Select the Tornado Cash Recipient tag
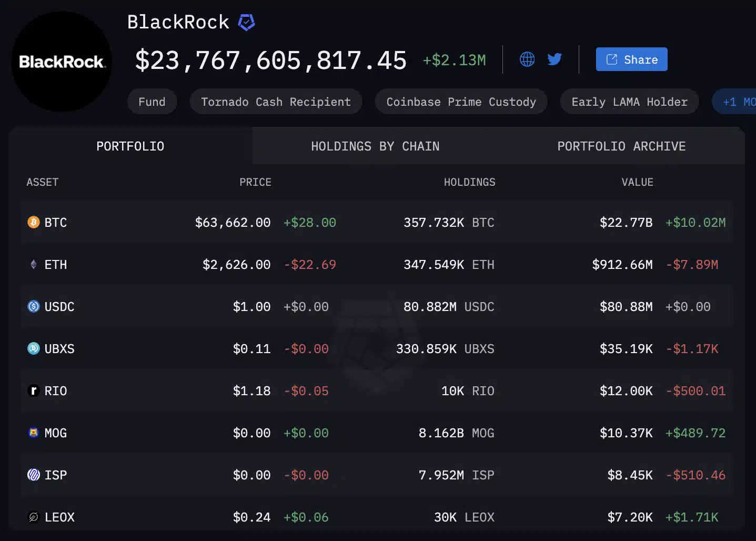Screen dimensions: 756x541 tap(276, 102)
